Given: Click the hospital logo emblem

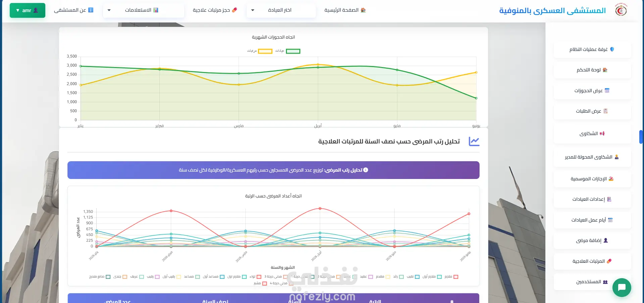Looking at the screenshot, I should point(621,10).
